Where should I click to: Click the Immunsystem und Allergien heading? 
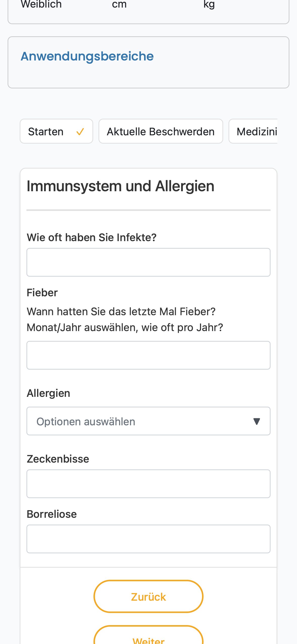tap(120, 186)
